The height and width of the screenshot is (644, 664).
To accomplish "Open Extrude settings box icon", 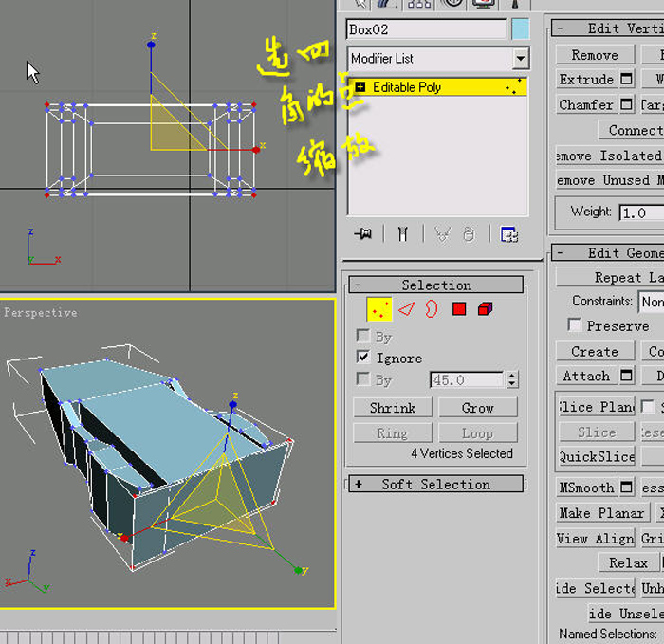I will coord(626,79).
